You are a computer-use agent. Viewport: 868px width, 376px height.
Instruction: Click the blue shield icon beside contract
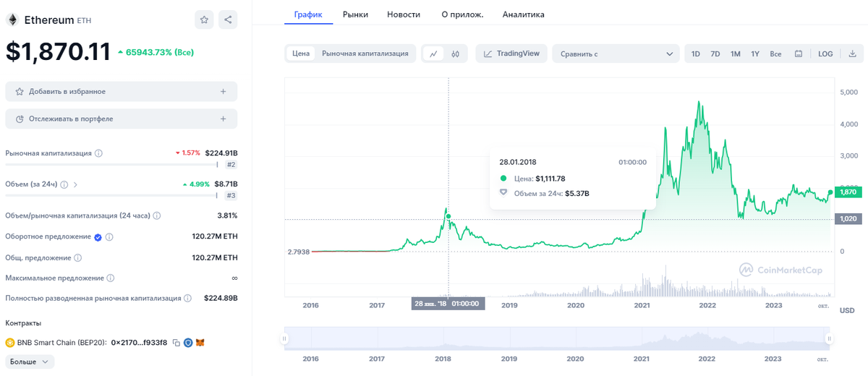188,343
